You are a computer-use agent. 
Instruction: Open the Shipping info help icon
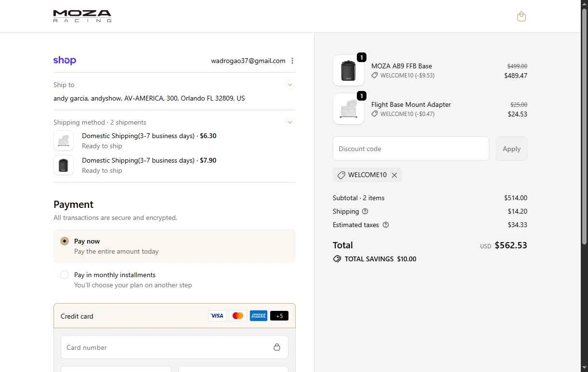click(x=365, y=211)
